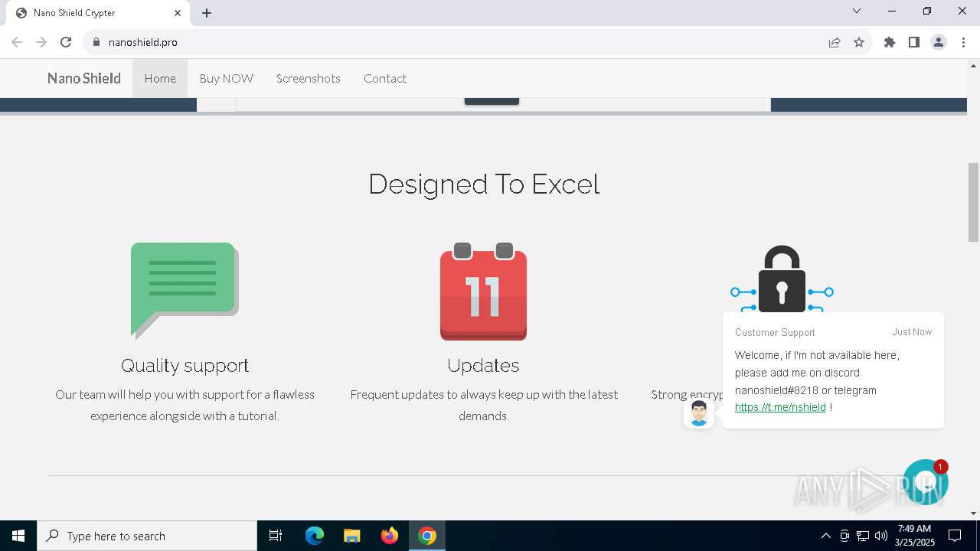Switch to the Nano Shield Crypter tab
Image resolution: width=980 pixels, height=551 pixels.
point(96,13)
